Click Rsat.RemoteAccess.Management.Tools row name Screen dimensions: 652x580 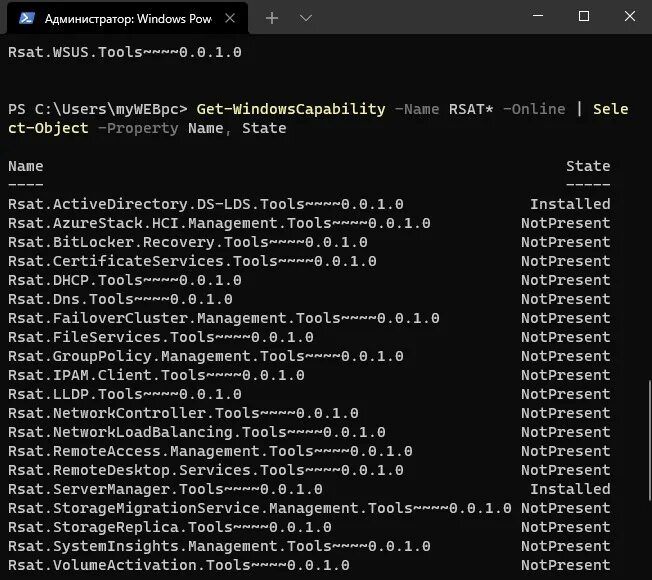[x=210, y=451]
